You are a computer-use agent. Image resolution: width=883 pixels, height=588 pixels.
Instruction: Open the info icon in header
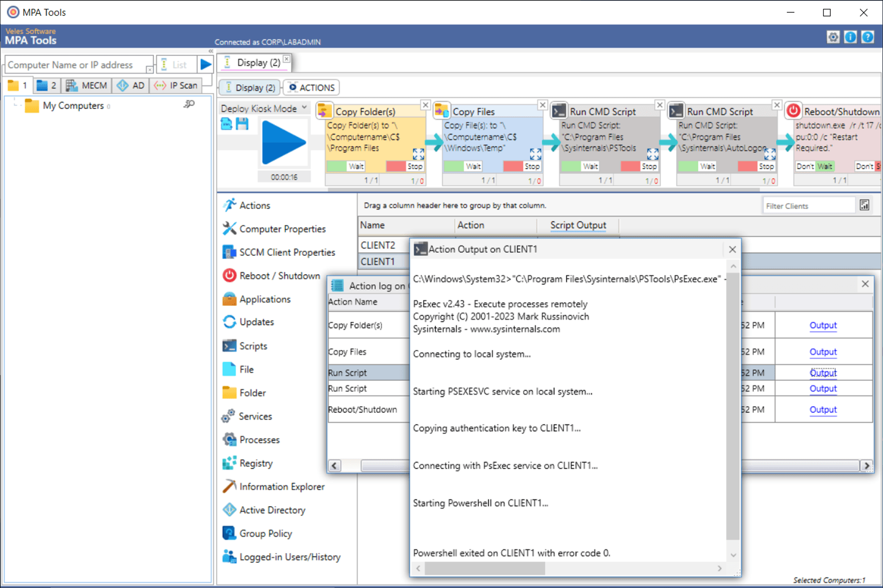coord(850,37)
